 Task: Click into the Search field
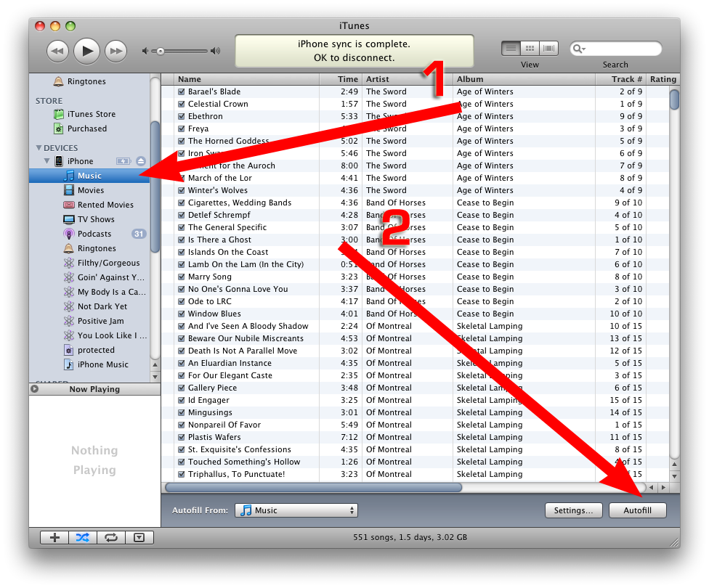(616, 49)
